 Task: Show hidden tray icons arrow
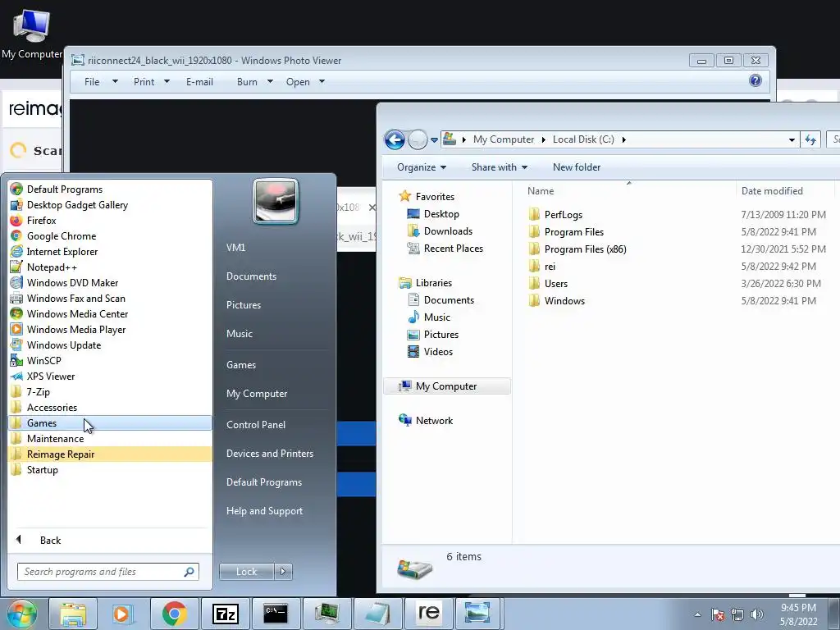click(x=697, y=614)
